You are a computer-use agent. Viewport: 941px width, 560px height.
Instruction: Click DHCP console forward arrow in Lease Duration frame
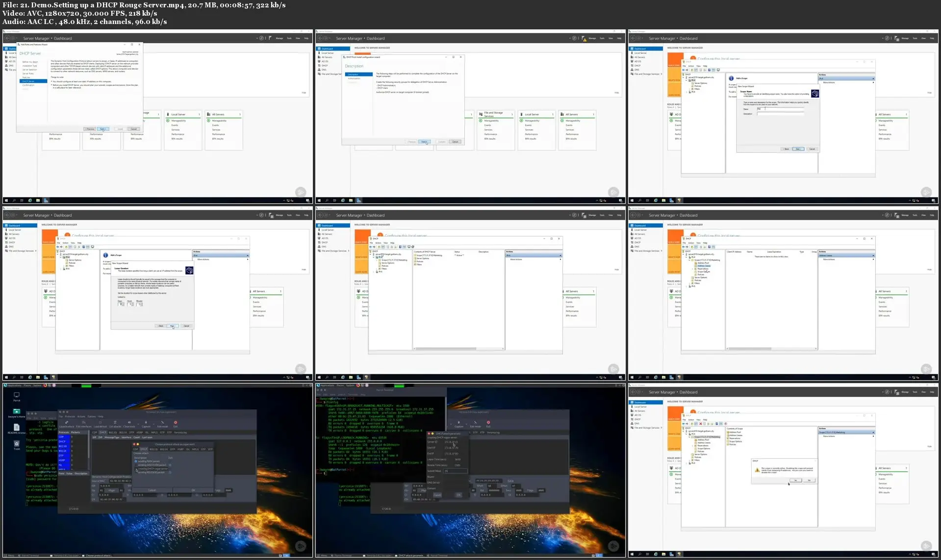coord(62,247)
